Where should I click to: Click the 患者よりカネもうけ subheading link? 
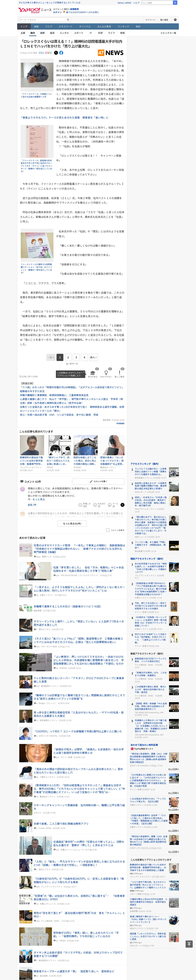point(64,118)
